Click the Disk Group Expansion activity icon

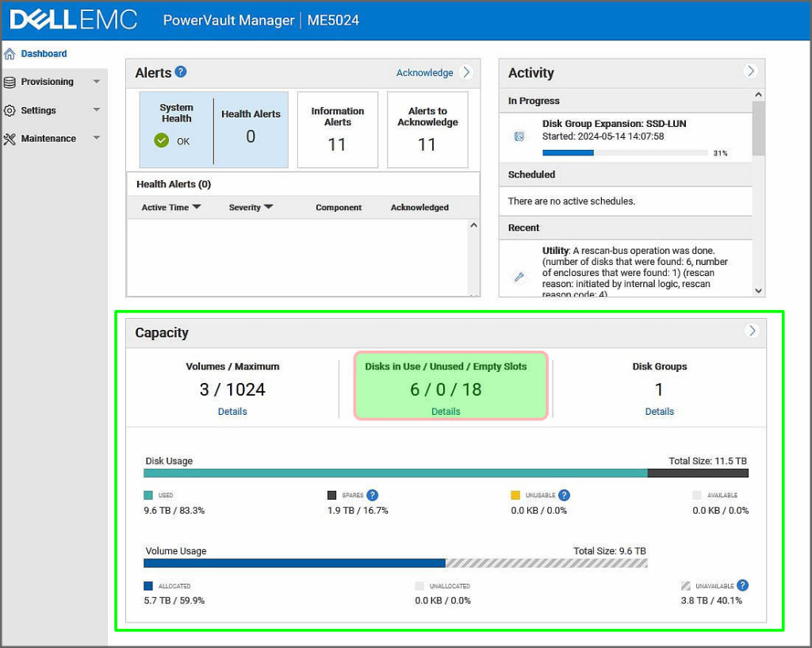click(519, 136)
